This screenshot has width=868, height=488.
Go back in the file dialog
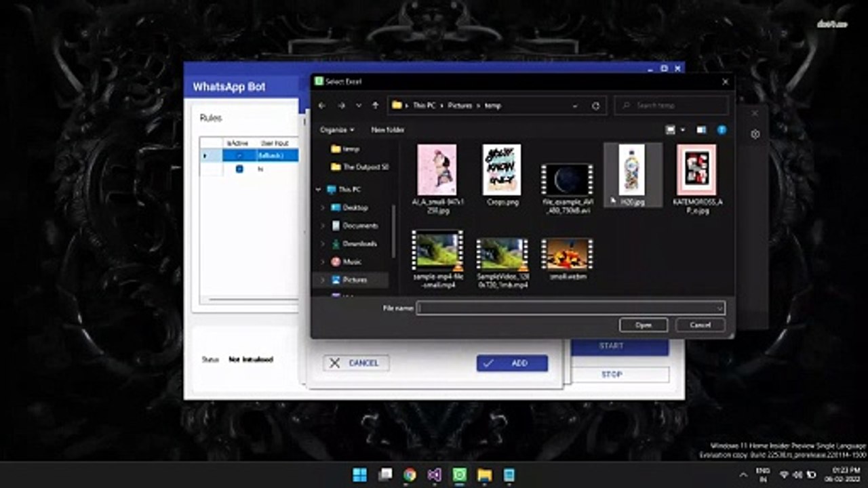tap(322, 106)
